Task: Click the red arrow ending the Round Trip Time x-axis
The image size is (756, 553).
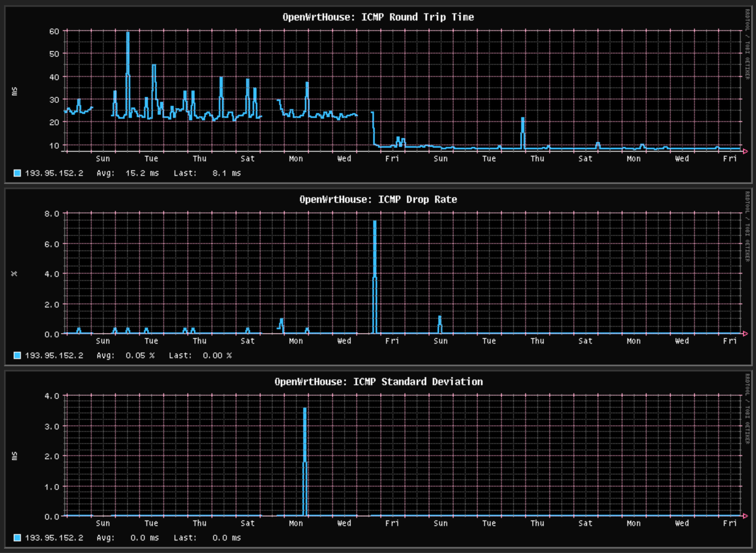Action: click(x=745, y=151)
